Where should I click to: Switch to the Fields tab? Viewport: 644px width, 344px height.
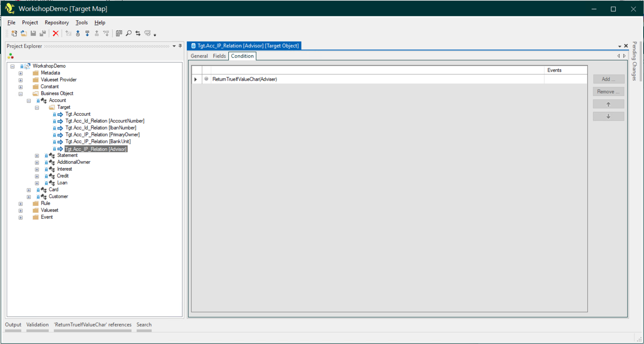219,56
